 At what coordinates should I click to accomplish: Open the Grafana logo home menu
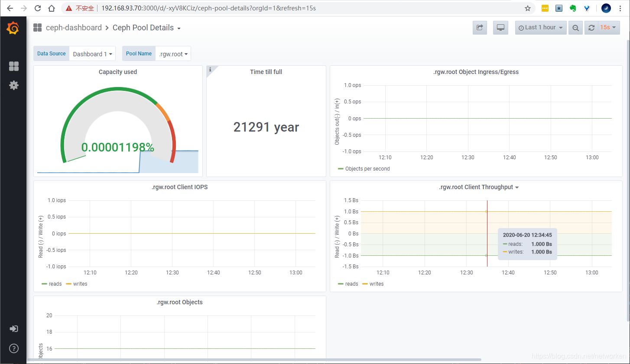pyautogui.click(x=13, y=28)
